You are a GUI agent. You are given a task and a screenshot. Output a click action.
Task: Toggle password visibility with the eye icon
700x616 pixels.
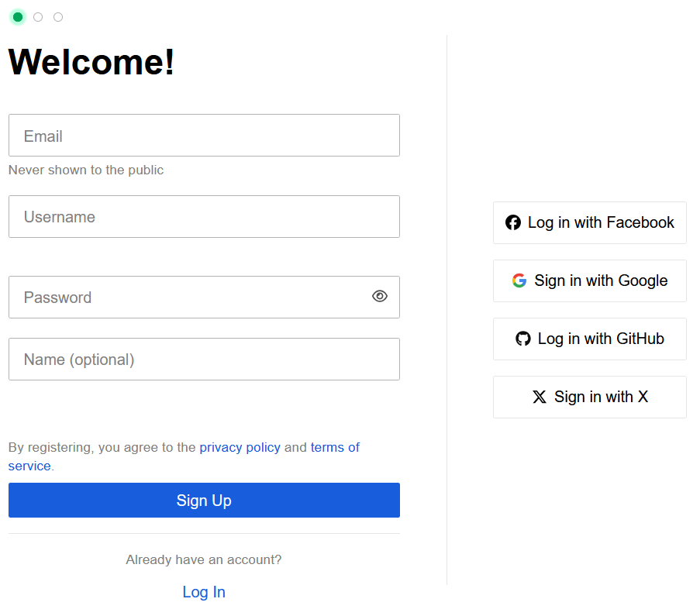(380, 297)
